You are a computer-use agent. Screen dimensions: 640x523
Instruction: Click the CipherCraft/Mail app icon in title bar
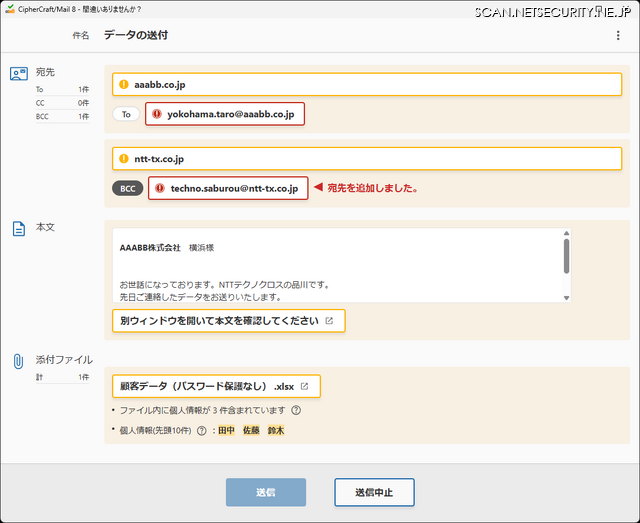pyautogui.click(x=10, y=9)
